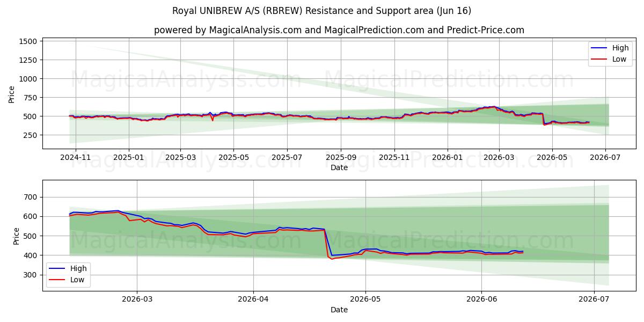Click 'Low' in the bottom chart legend

click(77, 280)
